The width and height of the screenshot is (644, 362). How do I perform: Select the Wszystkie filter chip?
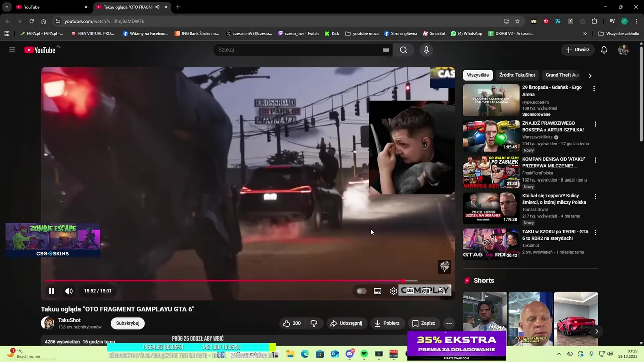point(477,75)
